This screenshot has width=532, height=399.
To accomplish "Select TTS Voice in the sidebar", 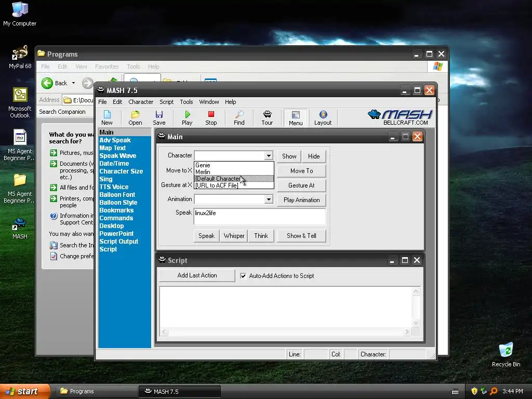I will (x=114, y=187).
